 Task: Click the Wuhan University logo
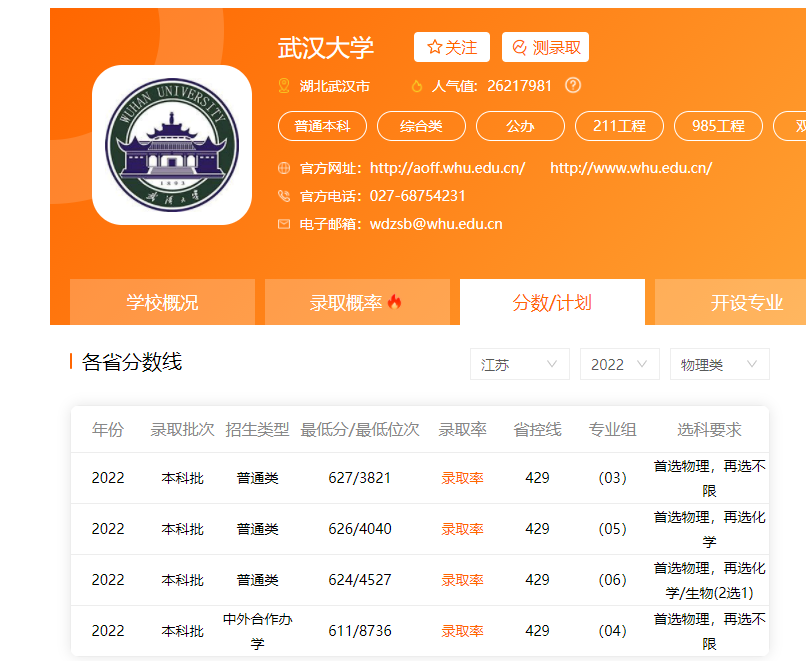pyautogui.click(x=172, y=145)
